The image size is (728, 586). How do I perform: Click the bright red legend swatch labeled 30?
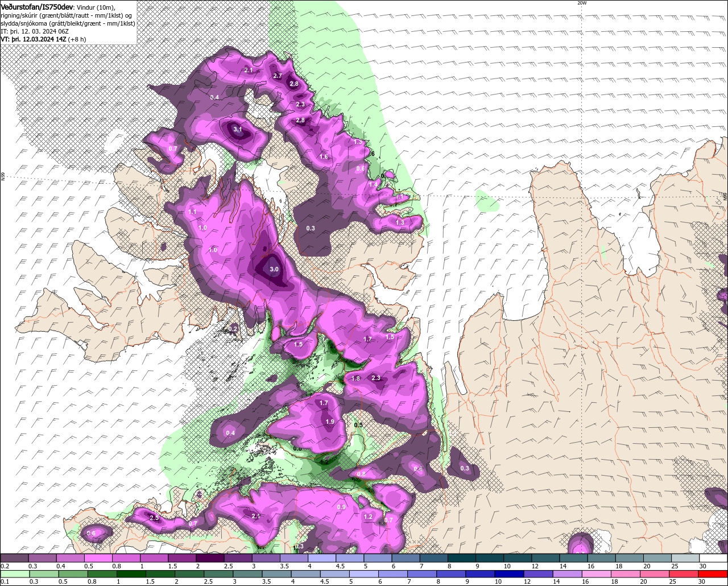pos(713,573)
